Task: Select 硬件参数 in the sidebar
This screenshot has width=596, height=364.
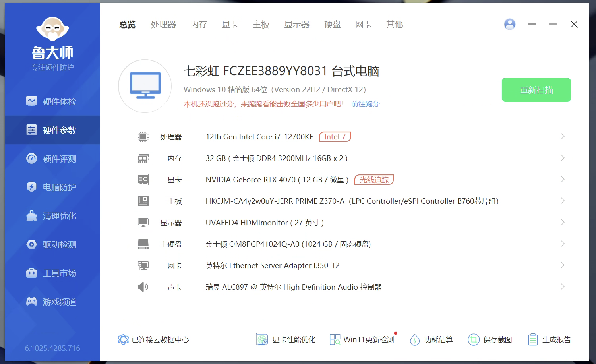Action: (52, 130)
